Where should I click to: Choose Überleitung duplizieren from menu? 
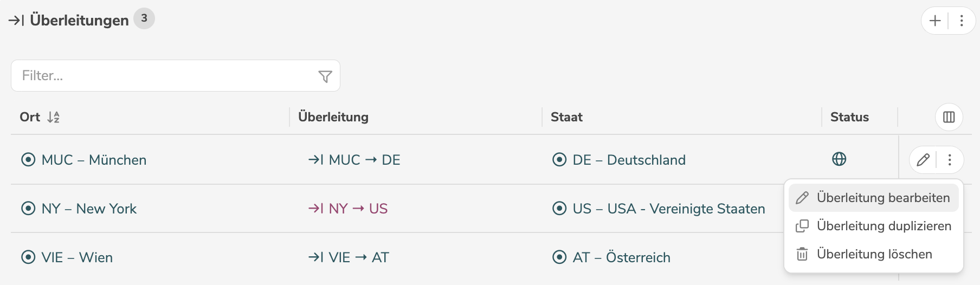[x=874, y=226]
